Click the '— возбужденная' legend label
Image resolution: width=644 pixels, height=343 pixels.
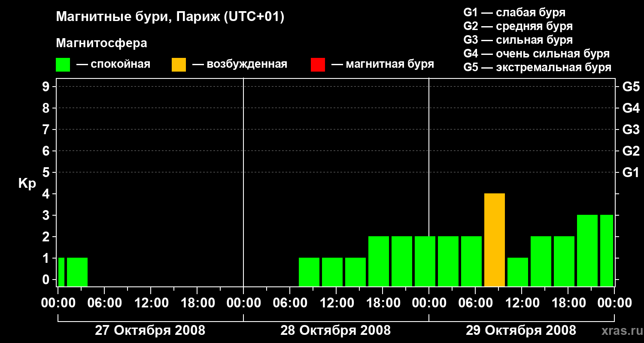click(x=240, y=65)
